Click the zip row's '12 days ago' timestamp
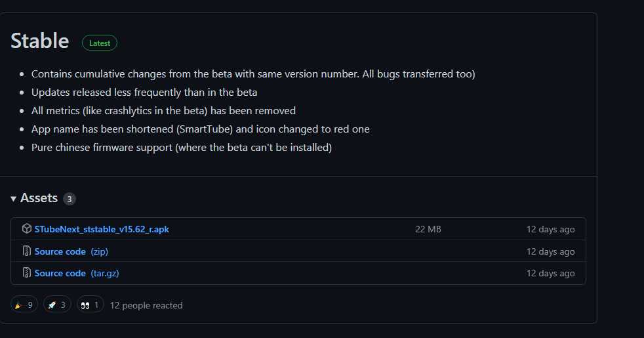Screen dimensions: 644x338 click(x=550, y=251)
